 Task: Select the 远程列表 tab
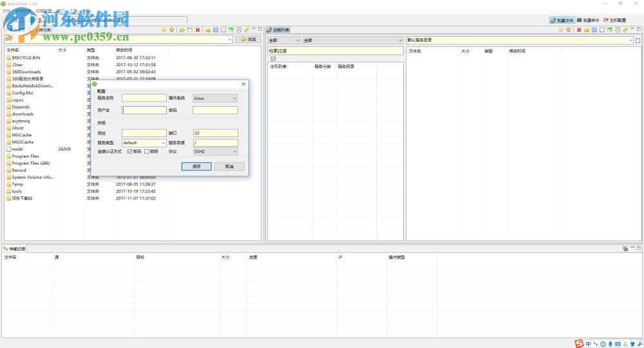coord(278,30)
